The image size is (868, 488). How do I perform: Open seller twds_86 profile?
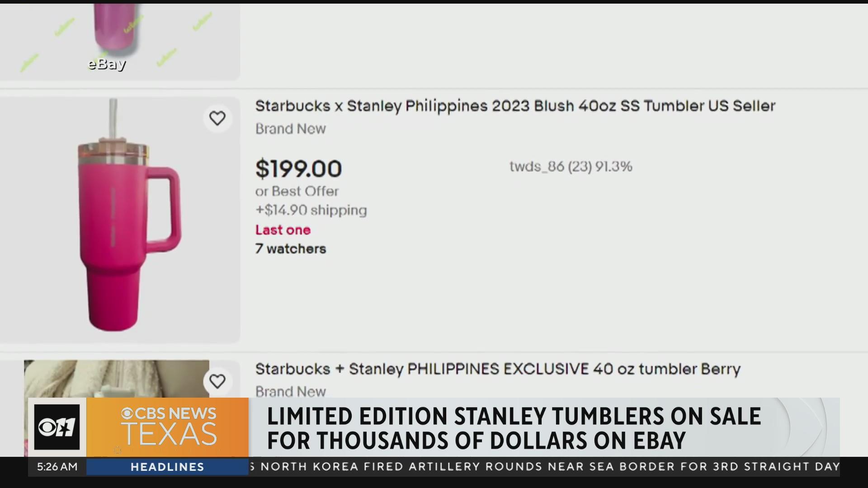(571, 167)
